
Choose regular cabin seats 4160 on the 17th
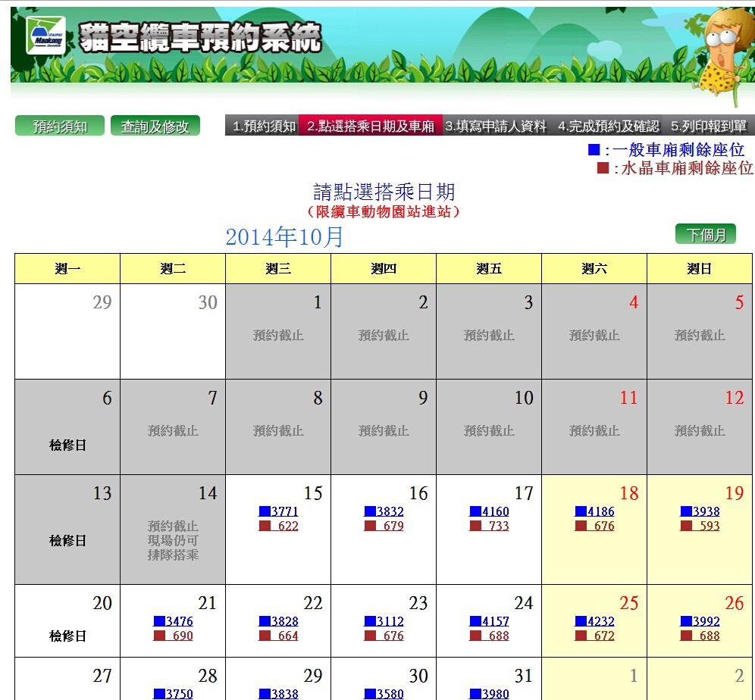point(489,511)
